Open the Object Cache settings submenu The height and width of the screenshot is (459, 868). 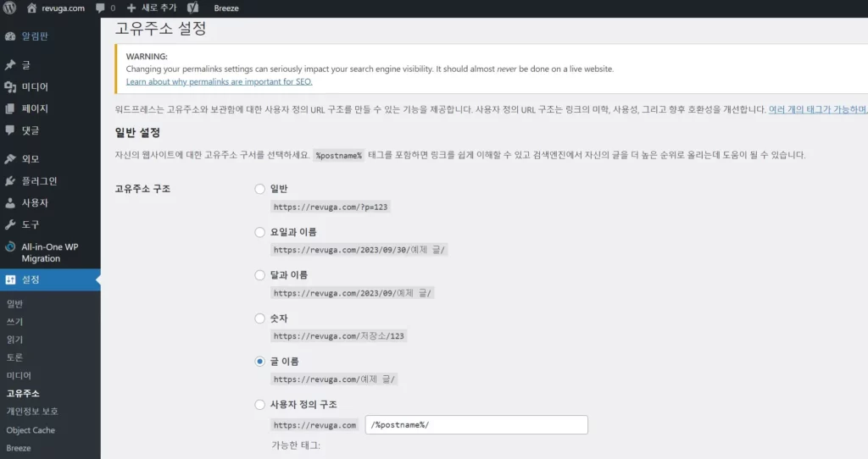click(x=31, y=430)
